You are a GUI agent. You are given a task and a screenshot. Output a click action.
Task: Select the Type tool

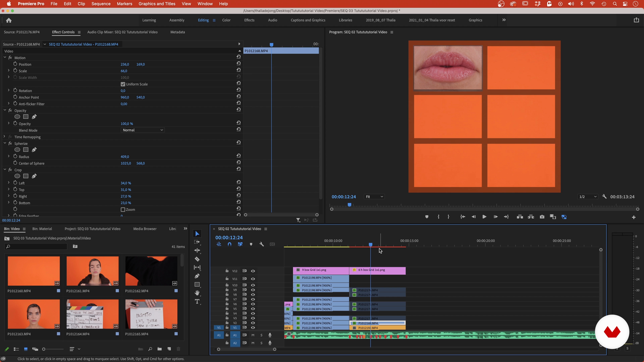coord(197,301)
